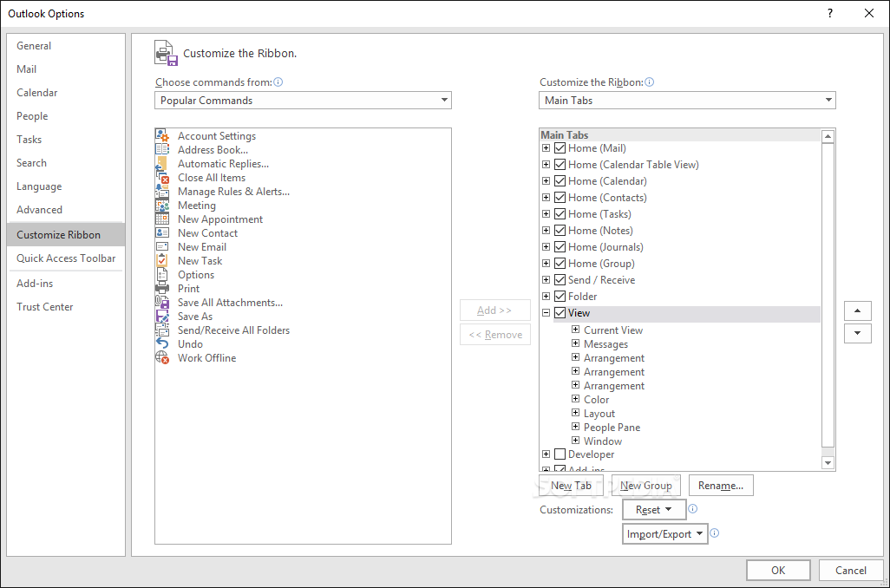Screen dimensions: 890x588
Task: Click the info icon beside Choose commands from
Action: [278, 82]
